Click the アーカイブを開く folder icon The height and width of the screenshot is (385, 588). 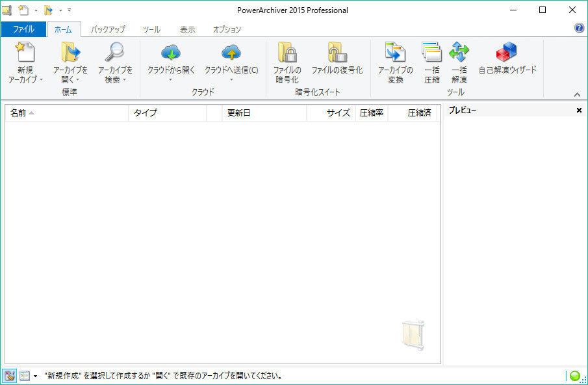point(71,52)
